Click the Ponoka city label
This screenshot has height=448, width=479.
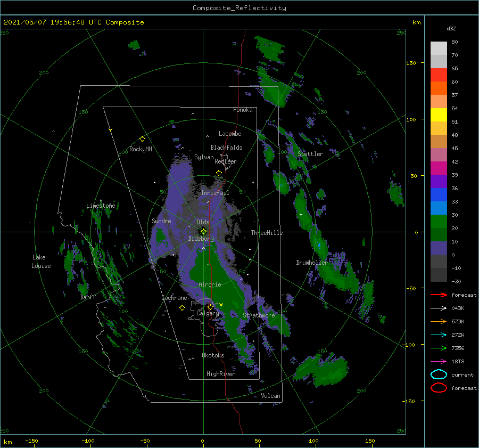point(243,110)
